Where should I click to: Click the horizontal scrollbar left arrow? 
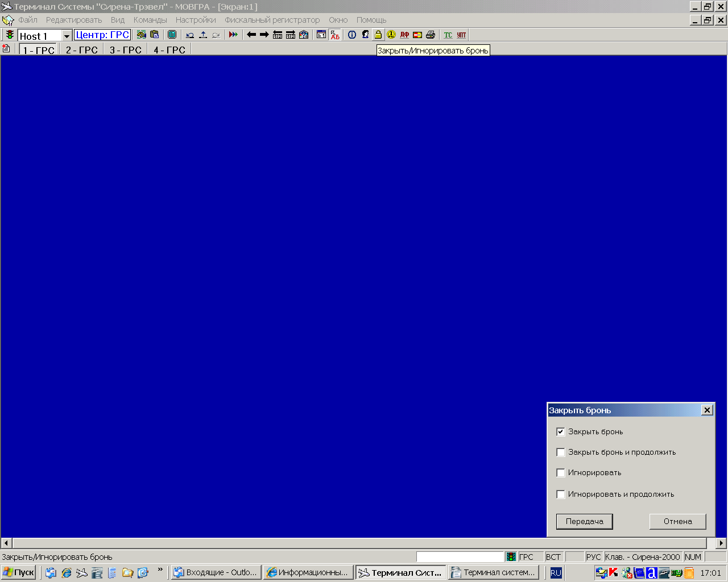pos(6,543)
